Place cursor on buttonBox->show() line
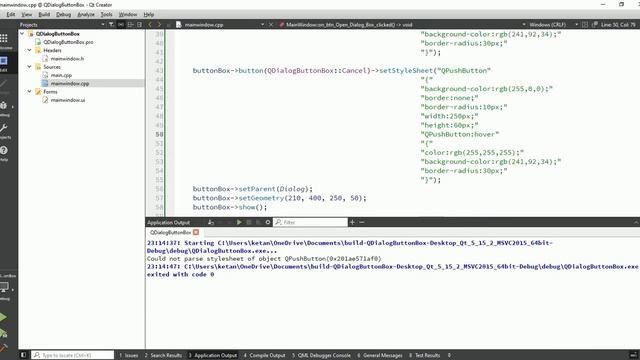Viewport: 640px width, 360px height. [x=230, y=207]
